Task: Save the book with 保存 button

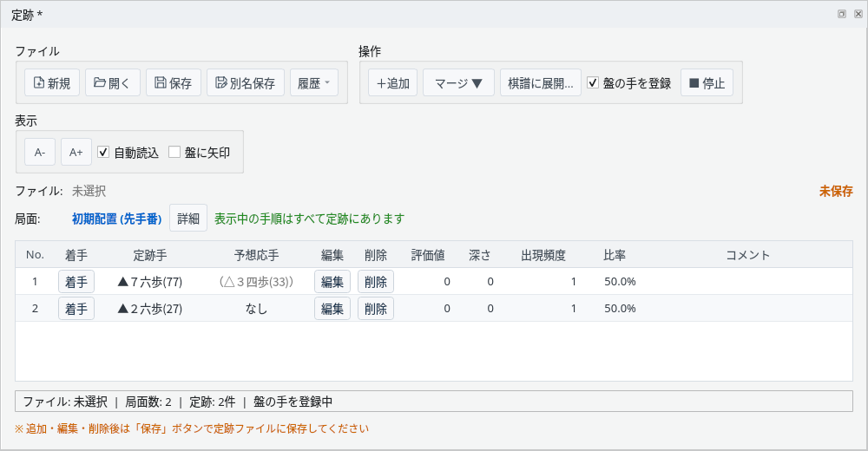Action: coord(174,82)
